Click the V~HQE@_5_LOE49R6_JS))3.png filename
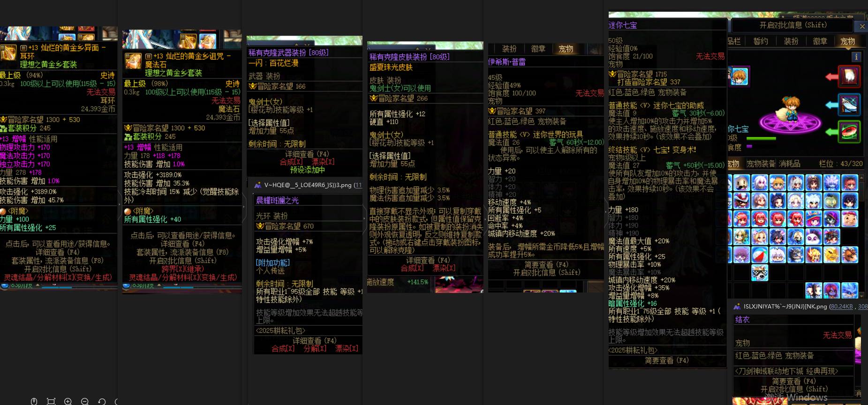The image size is (868, 405). (x=308, y=185)
